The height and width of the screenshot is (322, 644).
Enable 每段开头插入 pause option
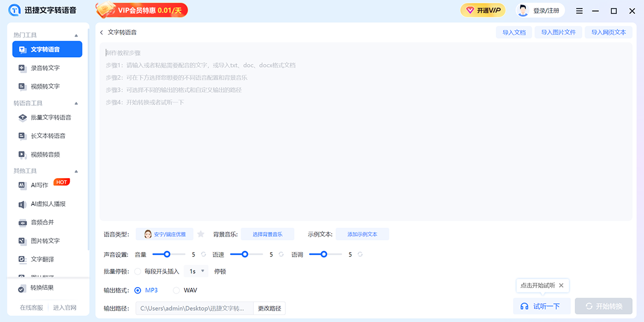(139, 271)
